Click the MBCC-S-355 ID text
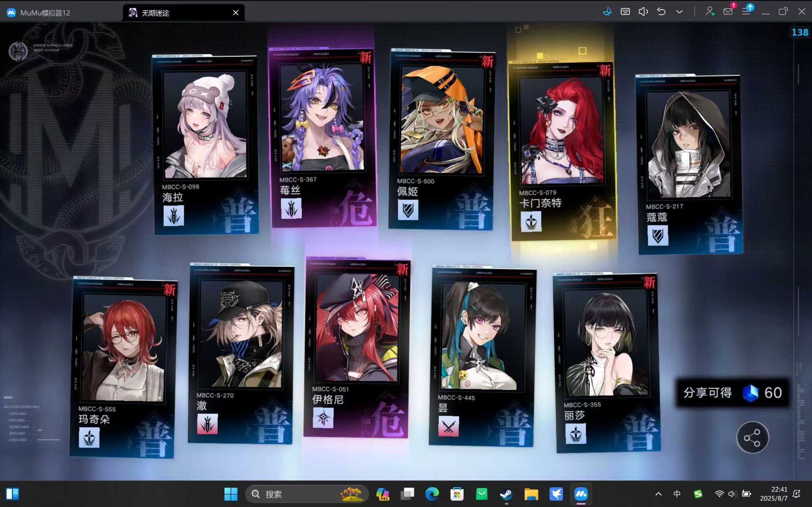 pyautogui.click(x=582, y=404)
